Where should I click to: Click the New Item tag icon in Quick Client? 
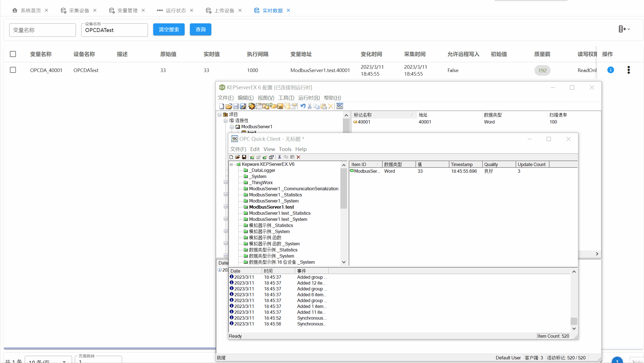coord(265,157)
